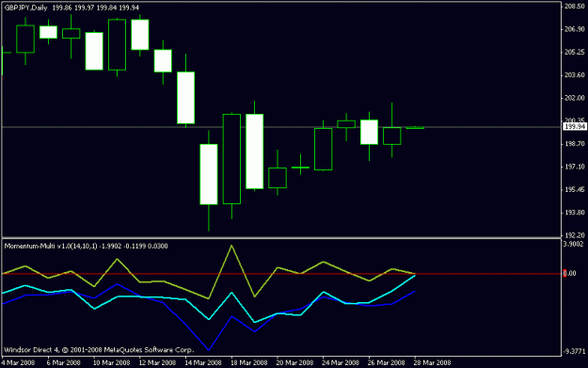Click the 6 Mar 2008 date label
This screenshot has width=588, height=368.
63,362
